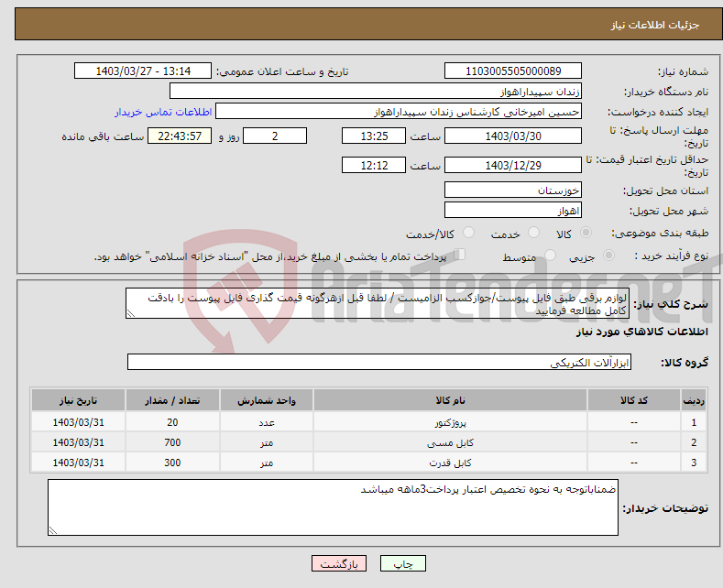This screenshot has width=723, height=588.
Task: Click the buyer name field زندان سپیداراهواز
Action: (x=376, y=92)
